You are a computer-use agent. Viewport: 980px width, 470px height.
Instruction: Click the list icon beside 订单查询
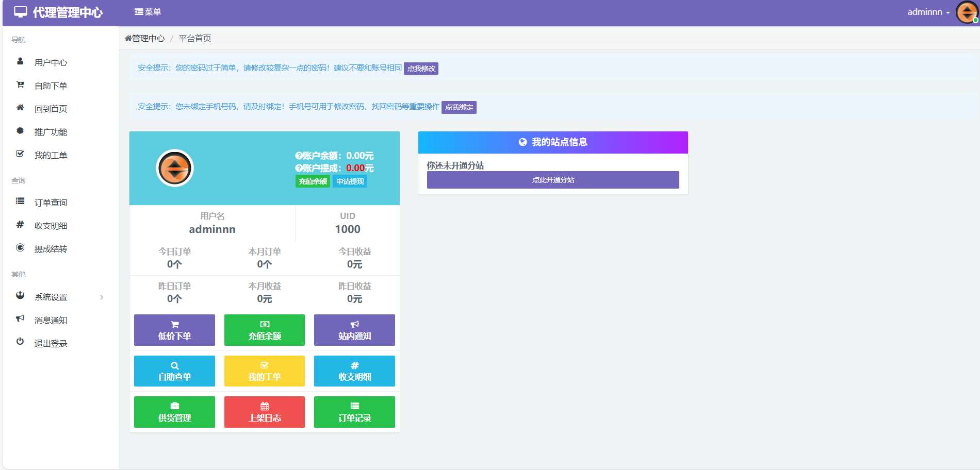[20, 202]
